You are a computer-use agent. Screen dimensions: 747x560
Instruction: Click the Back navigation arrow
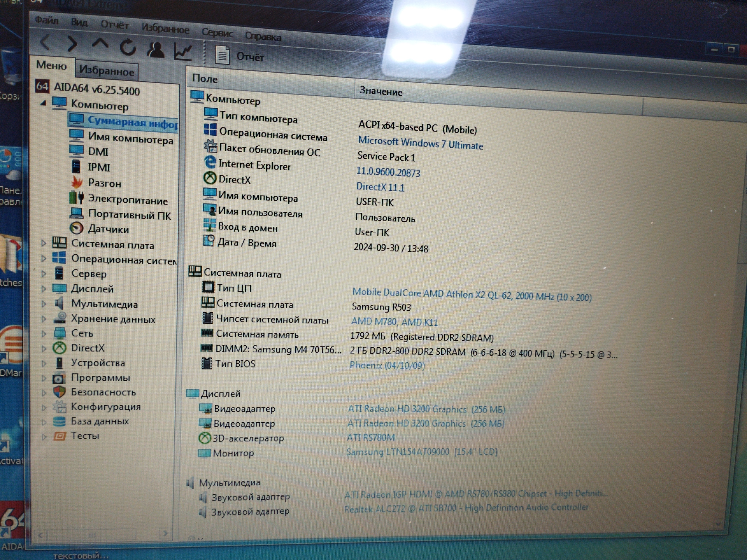click(x=45, y=42)
